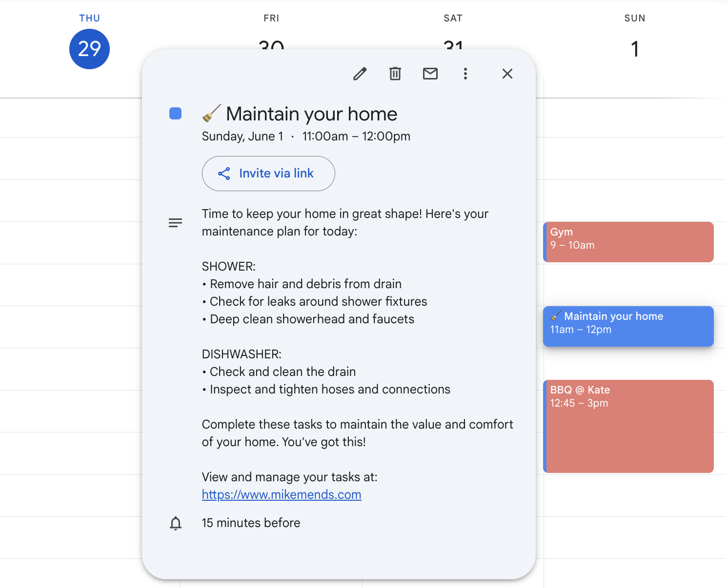The width and height of the screenshot is (727, 588).
Task: Click the SHOWER: heading text
Action: click(229, 267)
